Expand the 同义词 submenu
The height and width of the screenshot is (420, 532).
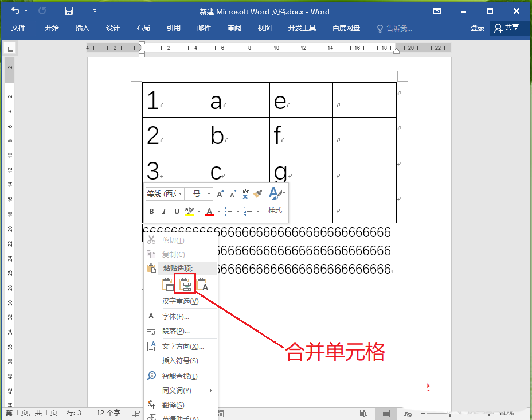pyautogui.click(x=181, y=391)
